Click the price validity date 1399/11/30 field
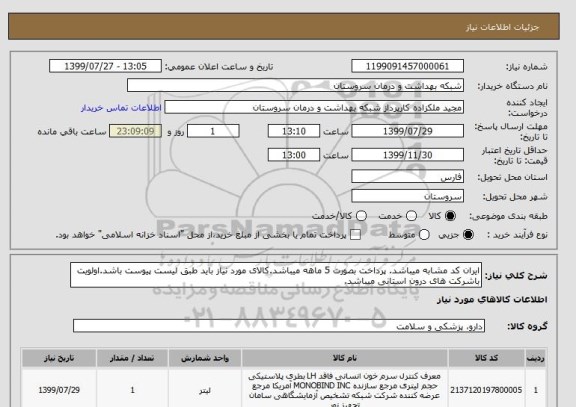Image resolution: width=576 pixels, height=407 pixels. (407, 155)
